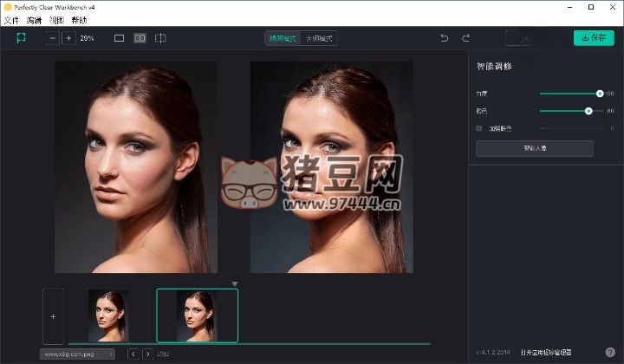Open the 文件 menu
Viewport: 624px width, 364px height.
[11, 19]
